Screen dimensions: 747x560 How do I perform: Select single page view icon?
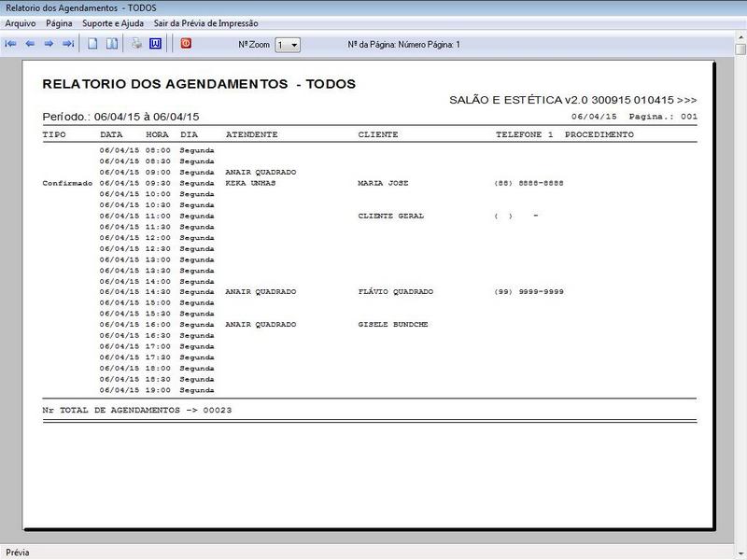tap(92, 44)
